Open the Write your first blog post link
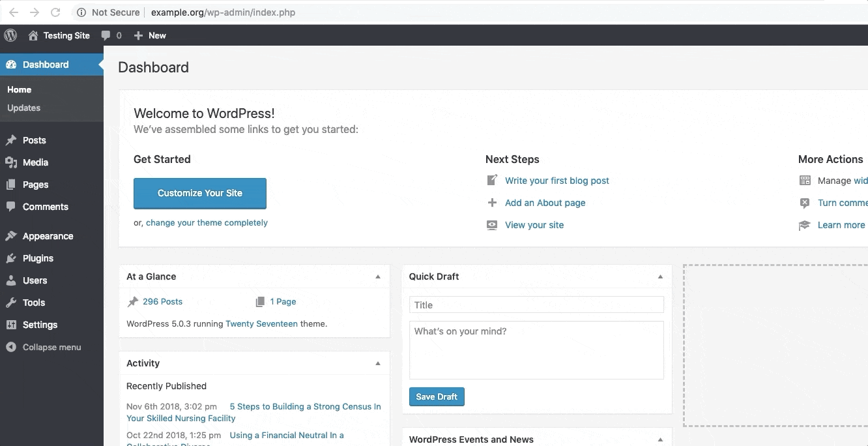Screen dimensions: 868x446 pos(557,181)
